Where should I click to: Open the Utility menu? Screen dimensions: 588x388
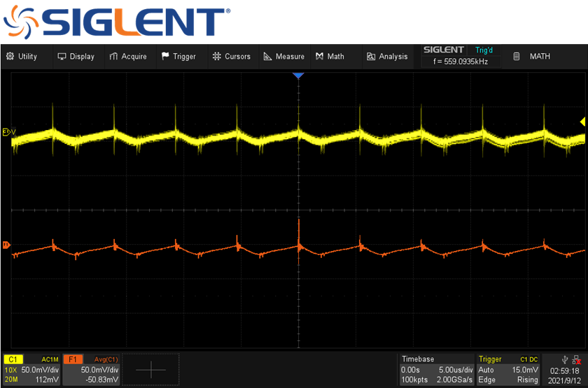[22, 57]
